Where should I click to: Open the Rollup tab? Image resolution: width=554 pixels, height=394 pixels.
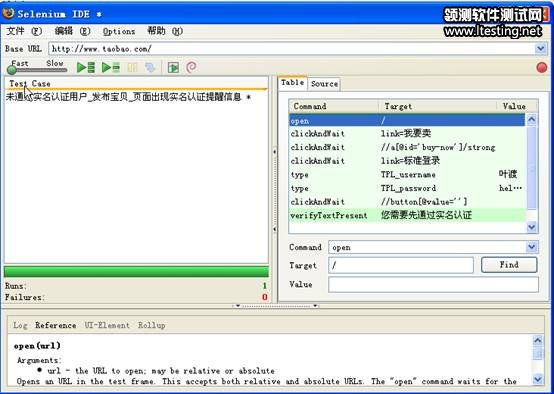pos(152,325)
